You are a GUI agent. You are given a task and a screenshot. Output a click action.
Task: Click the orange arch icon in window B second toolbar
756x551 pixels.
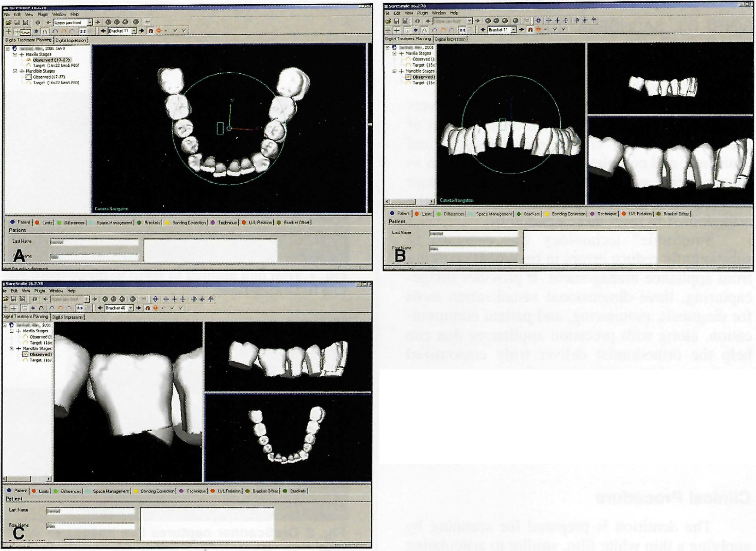(x=443, y=30)
